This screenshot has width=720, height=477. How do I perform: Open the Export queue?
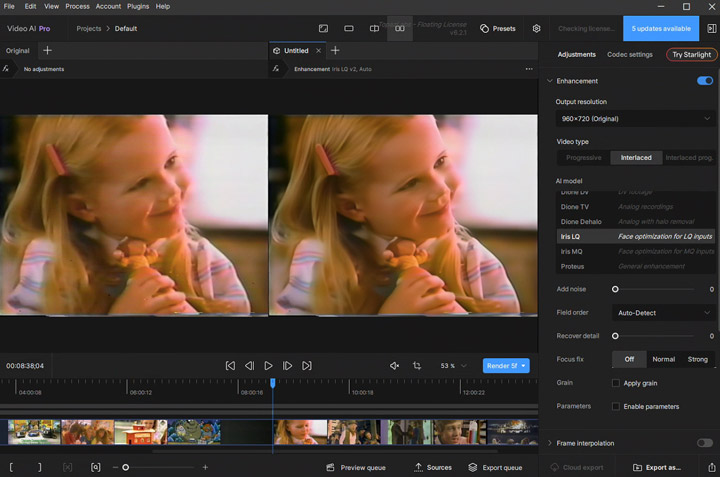click(x=495, y=467)
